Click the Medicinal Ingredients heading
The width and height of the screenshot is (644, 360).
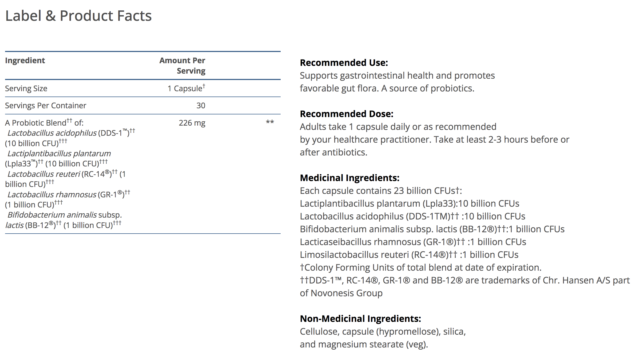pos(349,178)
